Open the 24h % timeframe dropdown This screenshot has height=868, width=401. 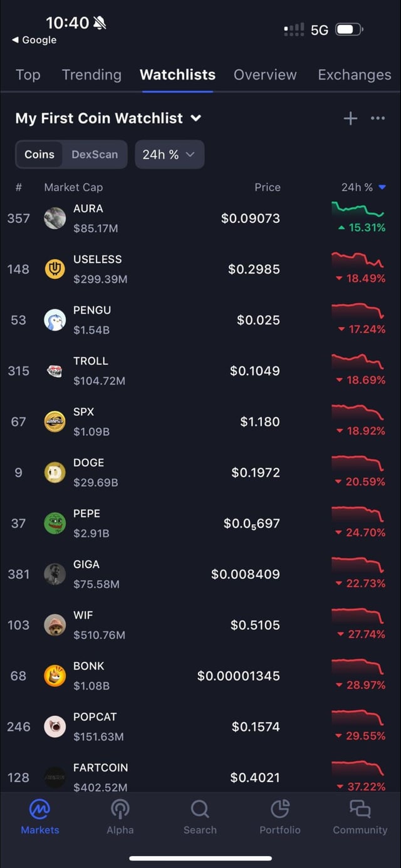(x=169, y=154)
